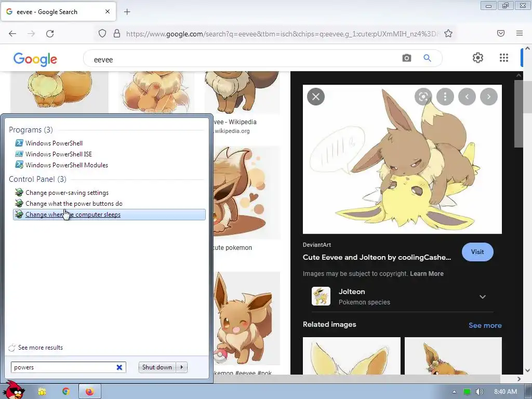The image size is (532, 399).
Task: Open the Firefox hamburger menu
Action: [x=520, y=33]
